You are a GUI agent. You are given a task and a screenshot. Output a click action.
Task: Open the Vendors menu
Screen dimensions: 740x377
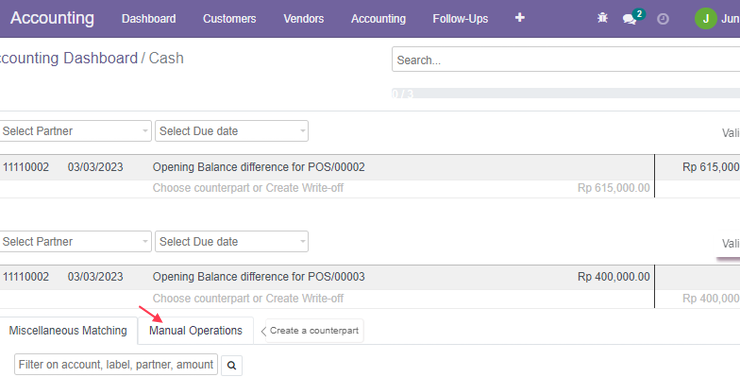[x=303, y=18]
